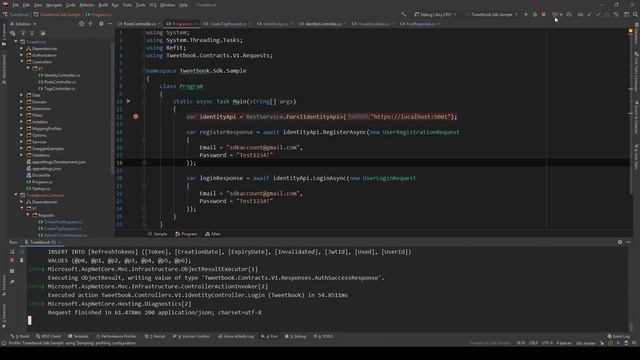640x360 pixels.
Task: Open the Debug | Any CPU configuration dropdown
Action: (x=435, y=14)
